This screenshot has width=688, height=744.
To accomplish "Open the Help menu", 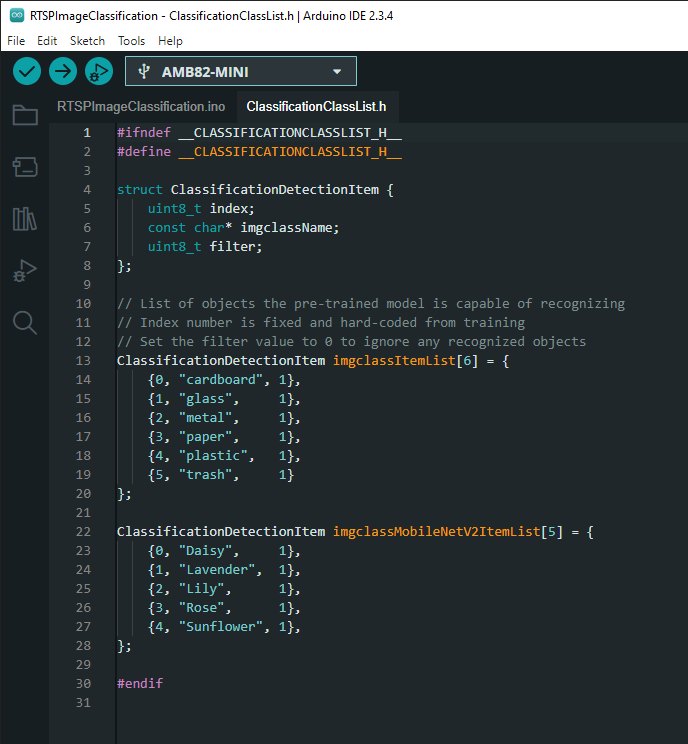I will point(170,41).
